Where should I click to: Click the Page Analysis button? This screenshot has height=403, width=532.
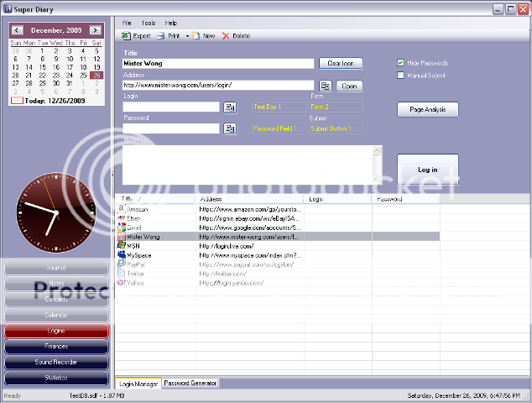click(427, 110)
